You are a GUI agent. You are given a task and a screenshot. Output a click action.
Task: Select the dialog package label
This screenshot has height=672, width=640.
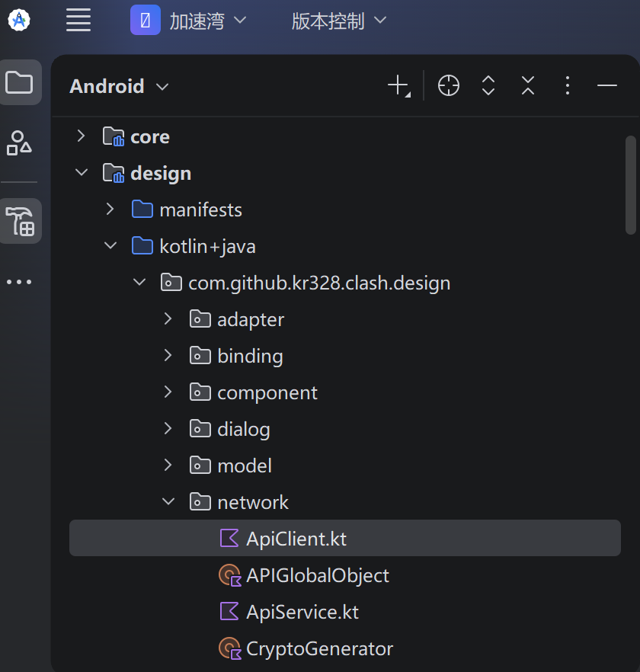[x=244, y=430]
